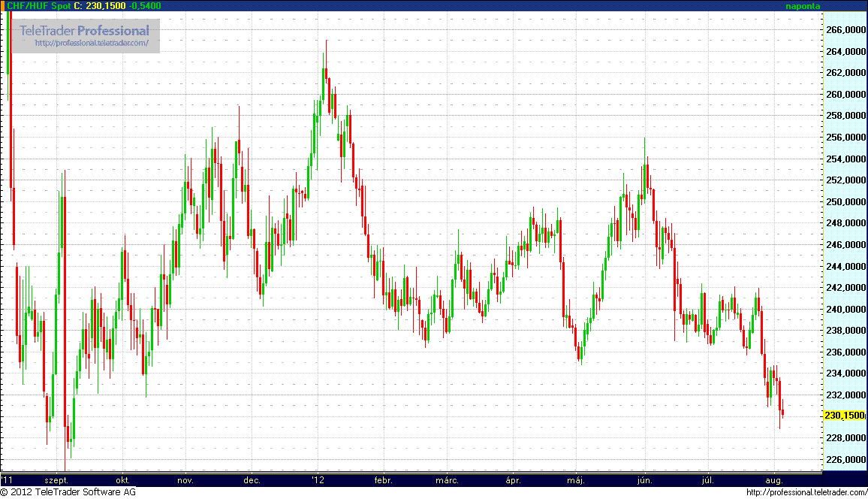Select the aug. marker on the time axis

click(x=774, y=479)
